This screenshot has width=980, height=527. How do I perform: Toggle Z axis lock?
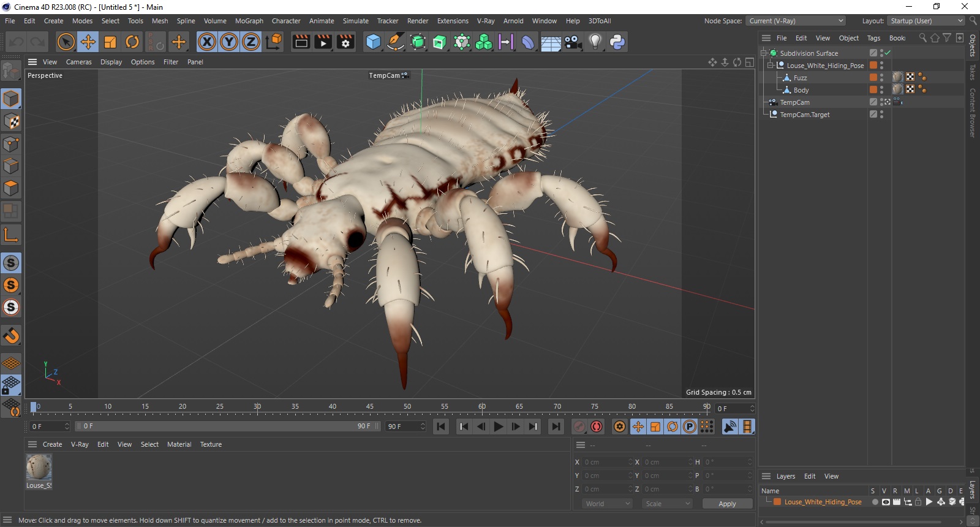(x=251, y=42)
